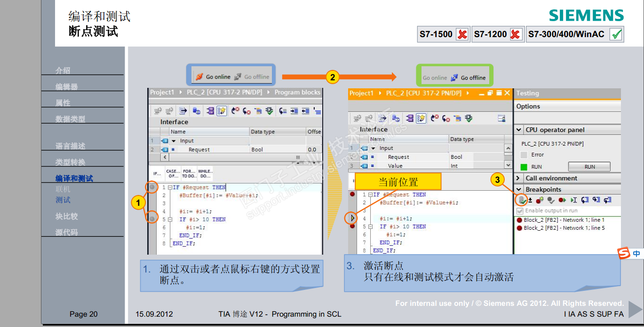Click the continue to next breakpoint icon
Screen dimensions: 644x327
(x=562, y=200)
